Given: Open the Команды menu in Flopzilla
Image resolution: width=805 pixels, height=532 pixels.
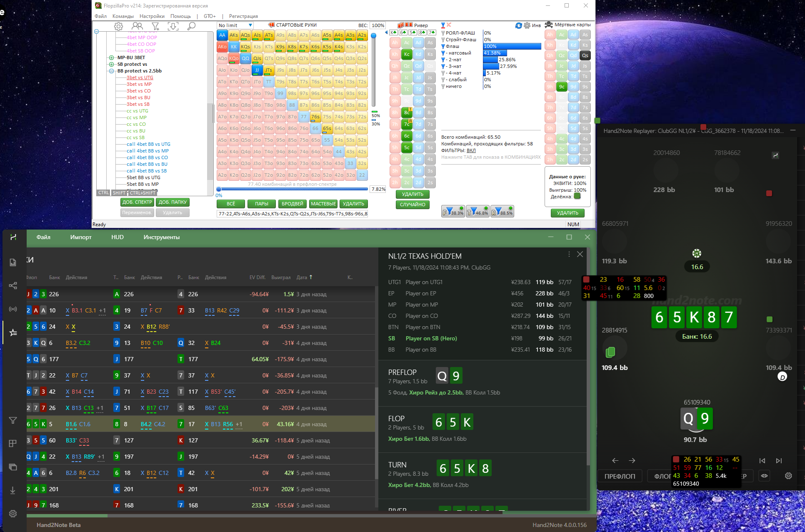Looking at the screenshot, I should point(123,16).
